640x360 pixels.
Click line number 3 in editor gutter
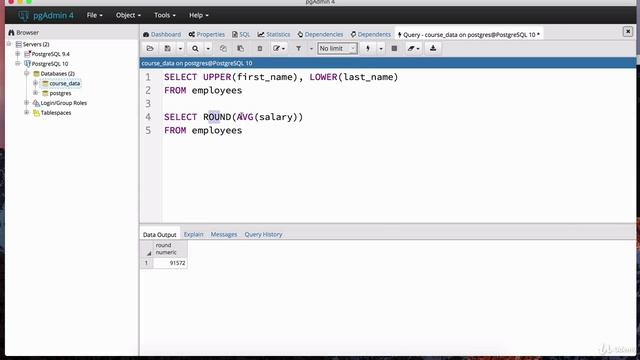click(x=148, y=104)
